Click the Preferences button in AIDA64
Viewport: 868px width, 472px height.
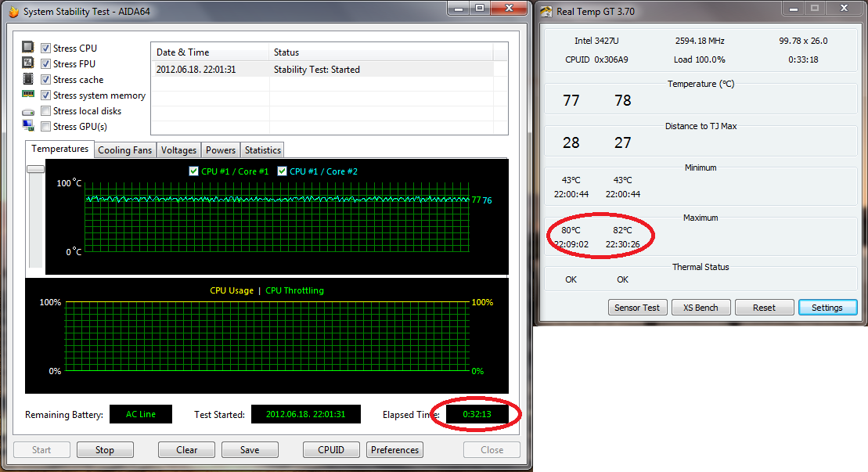[394, 450]
